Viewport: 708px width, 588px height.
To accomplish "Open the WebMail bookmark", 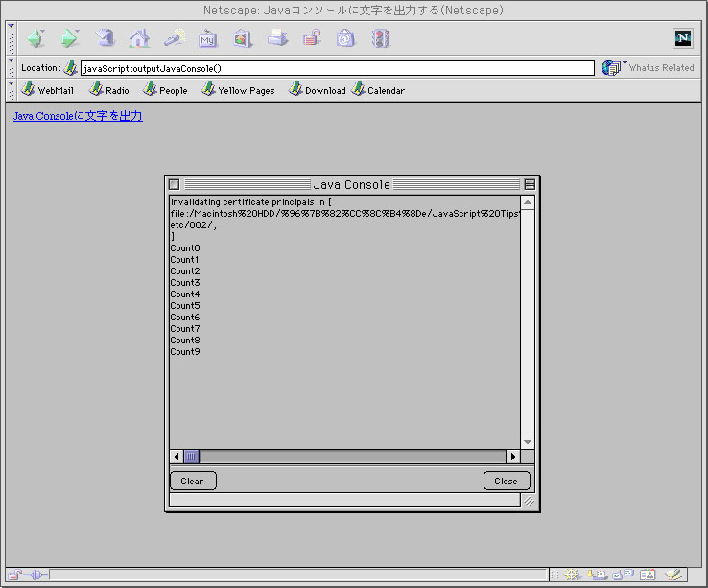I will (47, 89).
